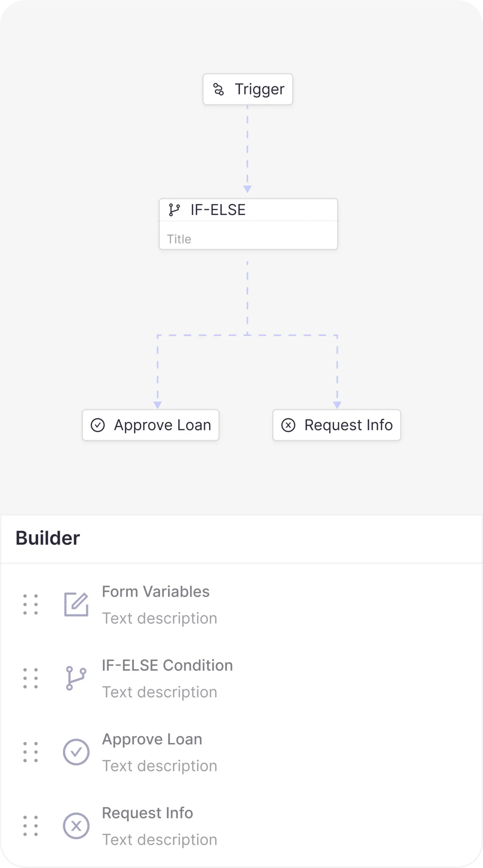Screen dimensions: 483x868
Task: Grab the drag handle beside Form Variables
Action: click(30, 604)
